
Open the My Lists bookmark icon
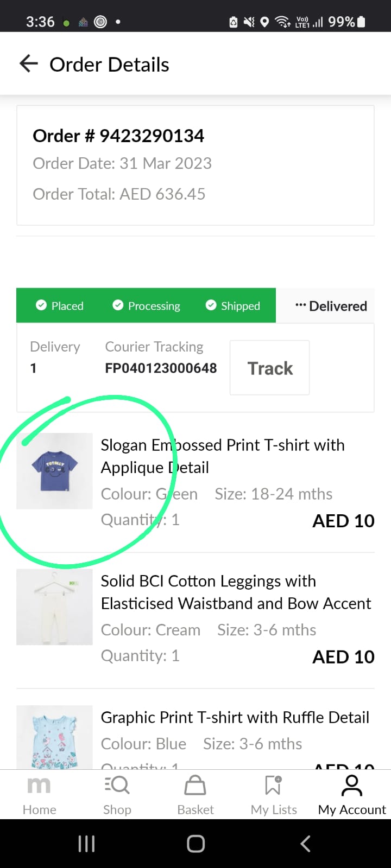point(273,786)
